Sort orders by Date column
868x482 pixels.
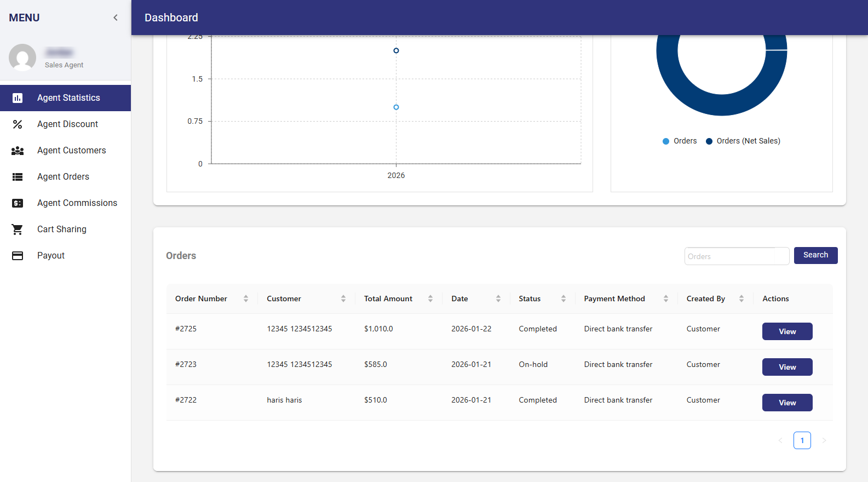[x=498, y=299]
